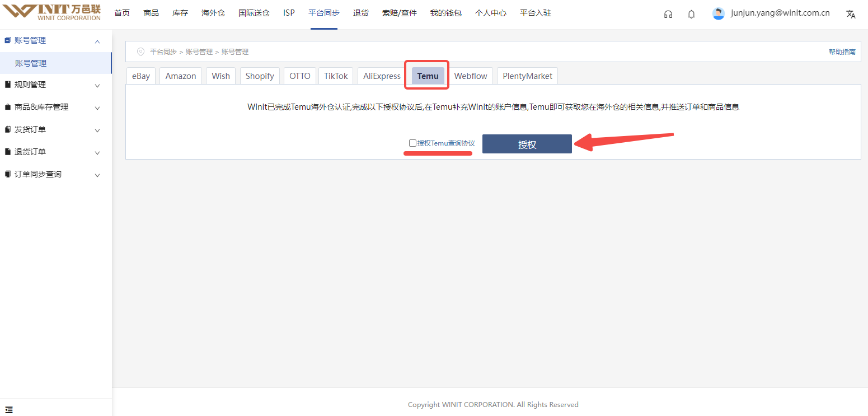Switch to the Shopify tab
The image size is (868, 416).
click(x=260, y=76)
